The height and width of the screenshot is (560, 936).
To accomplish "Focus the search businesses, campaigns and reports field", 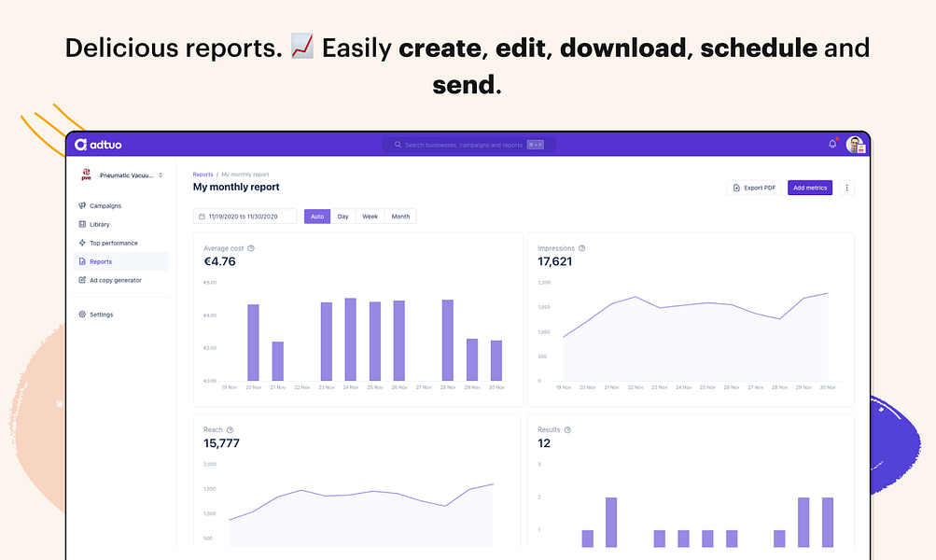I will [468, 145].
